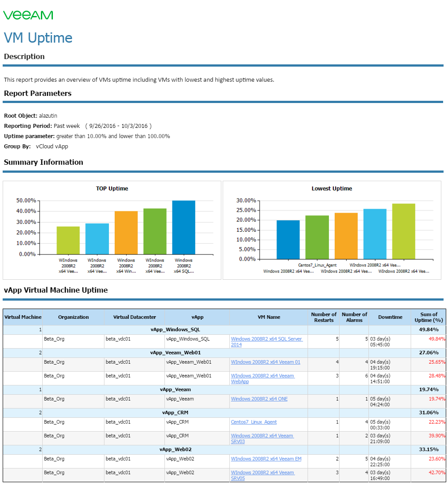The height and width of the screenshot is (484, 448).
Task: Open the WIndows 2008R2 x64 Veeam EM link
Action: (266, 459)
